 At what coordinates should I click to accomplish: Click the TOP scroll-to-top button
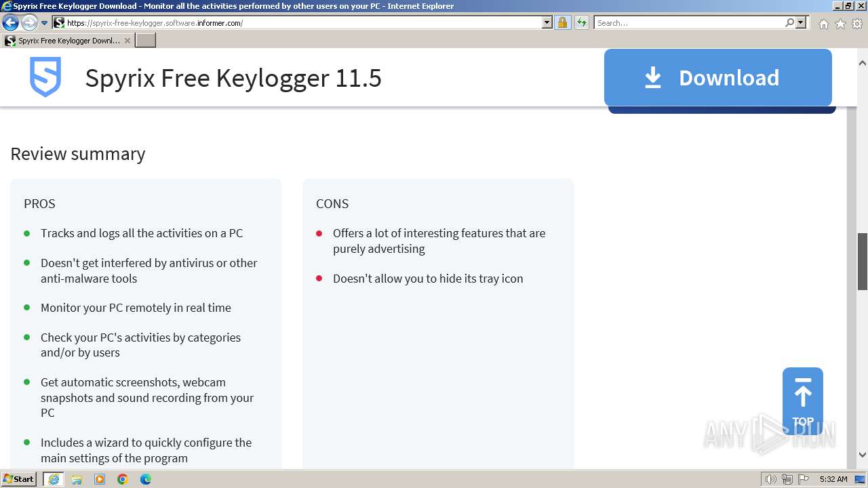pyautogui.click(x=803, y=401)
